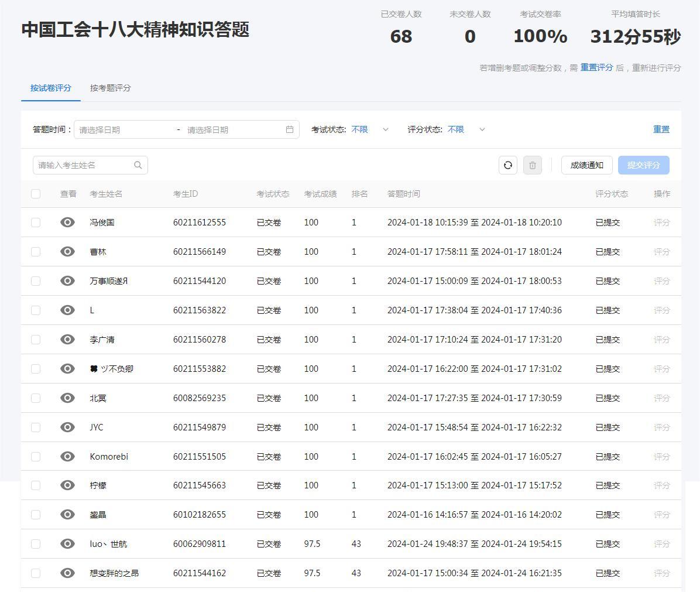Viewport: 700px width, 592px height.
Task: Open 曹林's answer sheet with the eye icon
Action: click(x=67, y=251)
